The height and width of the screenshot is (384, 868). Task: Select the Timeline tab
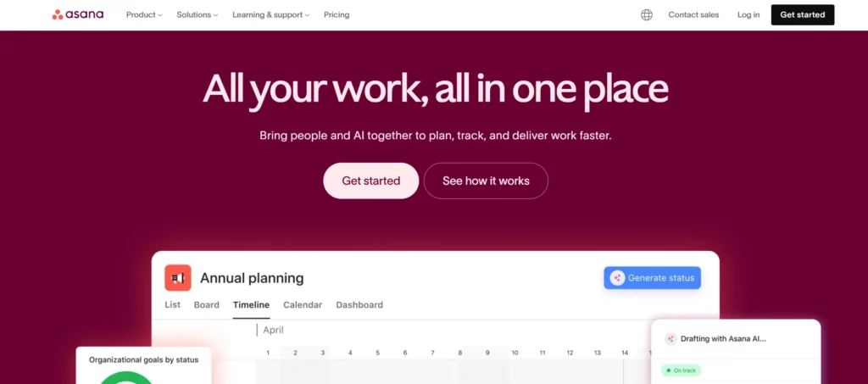click(251, 305)
